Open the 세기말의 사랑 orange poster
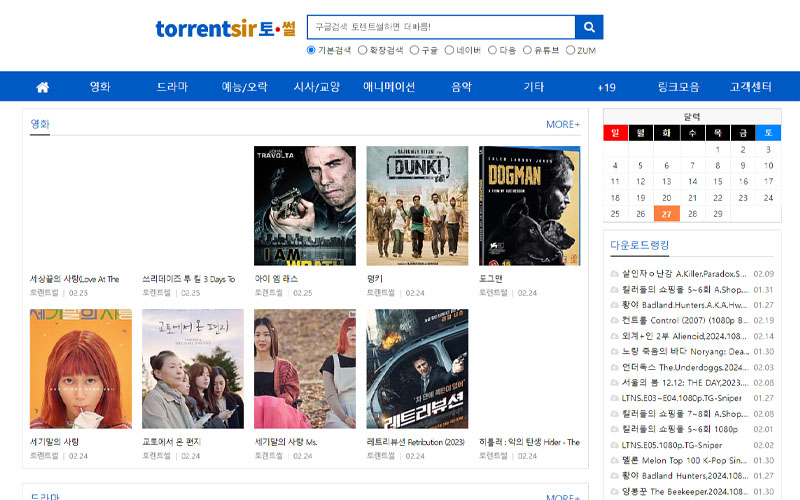Viewport: 800px width, 500px height. [81, 368]
